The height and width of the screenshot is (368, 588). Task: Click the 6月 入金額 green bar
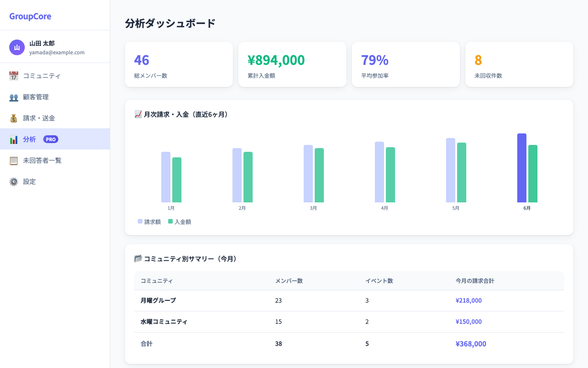tap(533, 174)
